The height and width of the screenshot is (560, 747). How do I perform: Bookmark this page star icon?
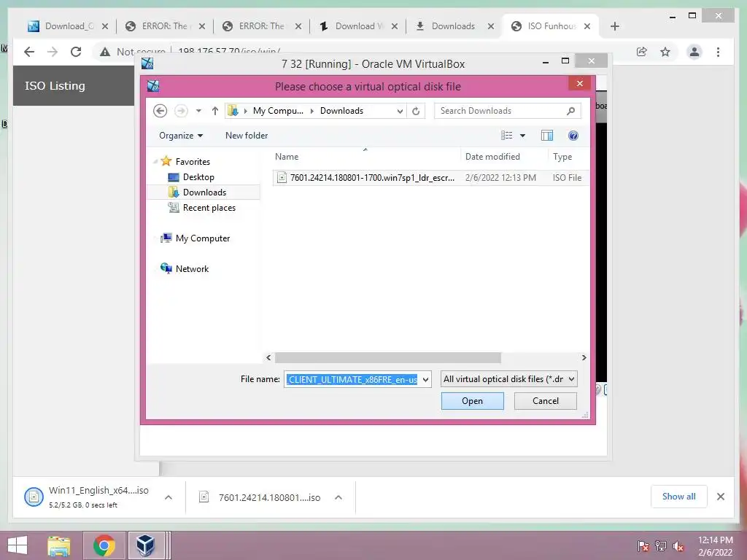(x=665, y=52)
